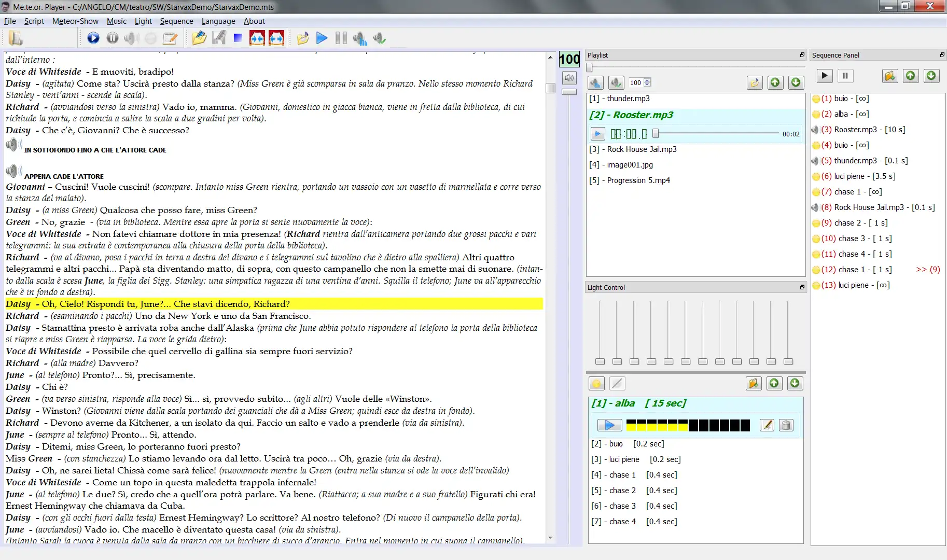Toggle master mute speaker button below 100
The height and width of the screenshot is (560, 947).
pos(569,78)
